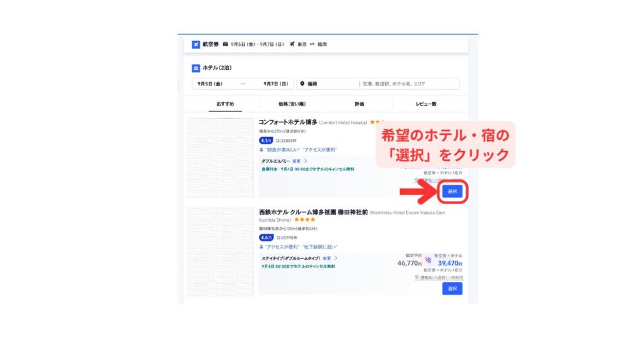Open the check-out date 9月7日(日) picker
Image resolution: width=644 pixels, height=338 pixels.
pos(275,84)
